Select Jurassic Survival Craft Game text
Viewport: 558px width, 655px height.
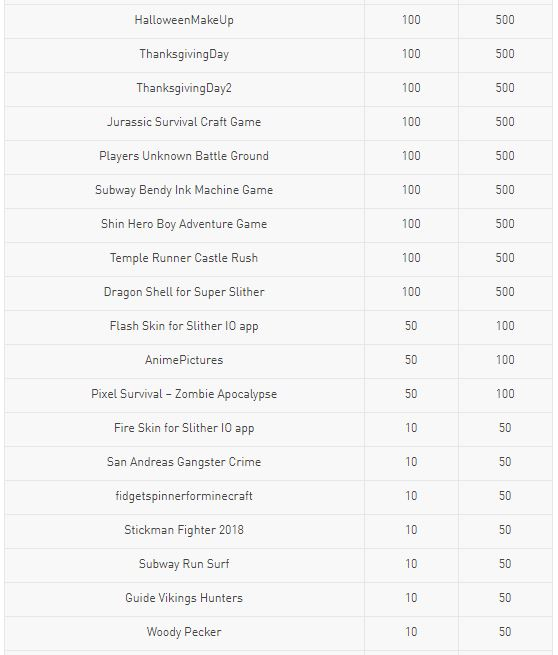point(184,122)
